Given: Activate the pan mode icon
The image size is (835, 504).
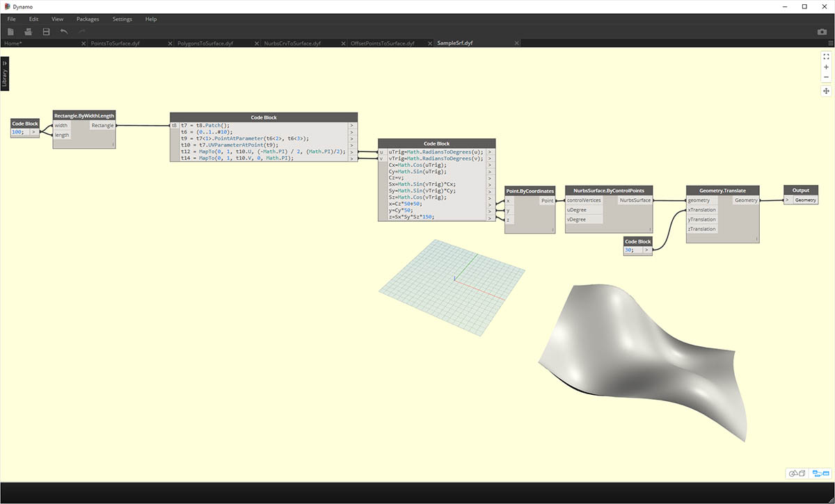Looking at the screenshot, I should click(x=826, y=91).
